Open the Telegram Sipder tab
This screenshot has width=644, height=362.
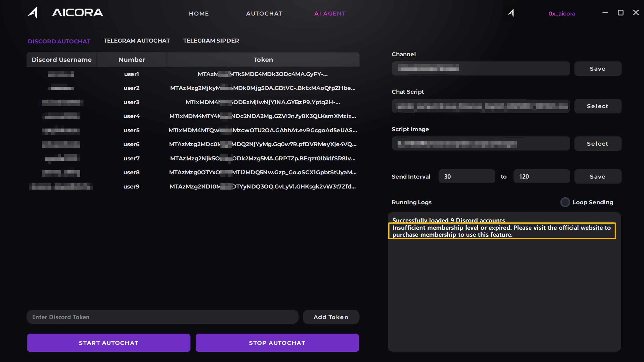211,41
